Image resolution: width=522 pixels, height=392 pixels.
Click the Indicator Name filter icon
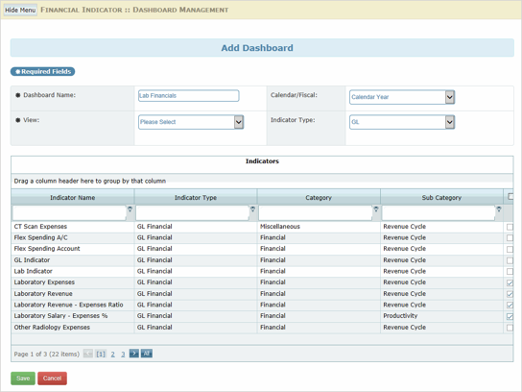click(x=130, y=209)
